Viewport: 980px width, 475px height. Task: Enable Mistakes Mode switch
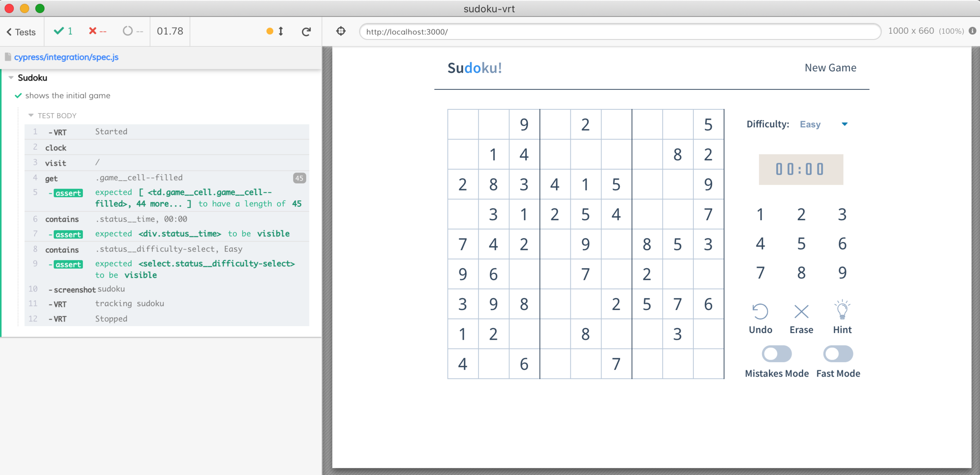click(x=777, y=354)
